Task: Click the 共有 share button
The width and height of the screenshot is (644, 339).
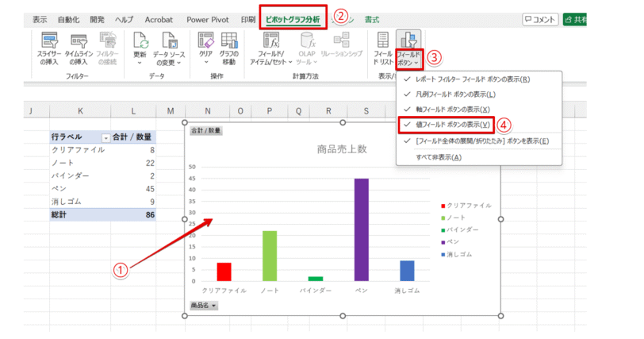Action: (575, 19)
